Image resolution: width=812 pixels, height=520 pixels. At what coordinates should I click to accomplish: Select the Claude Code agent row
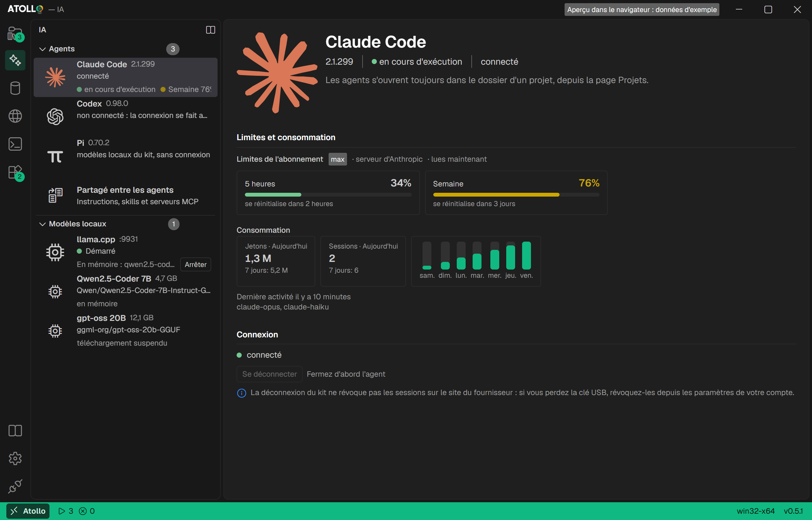pos(126,77)
